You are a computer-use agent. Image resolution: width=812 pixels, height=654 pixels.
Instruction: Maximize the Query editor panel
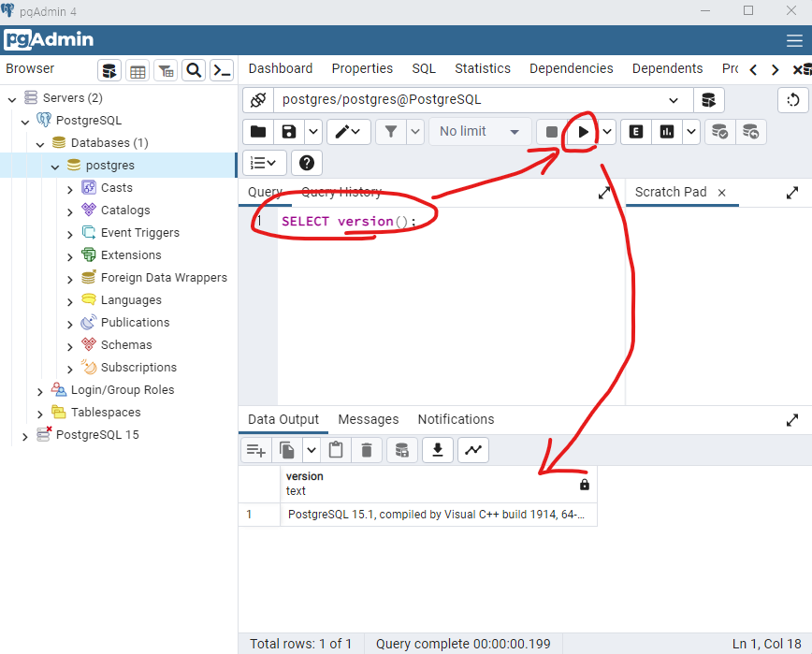click(x=603, y=193)
